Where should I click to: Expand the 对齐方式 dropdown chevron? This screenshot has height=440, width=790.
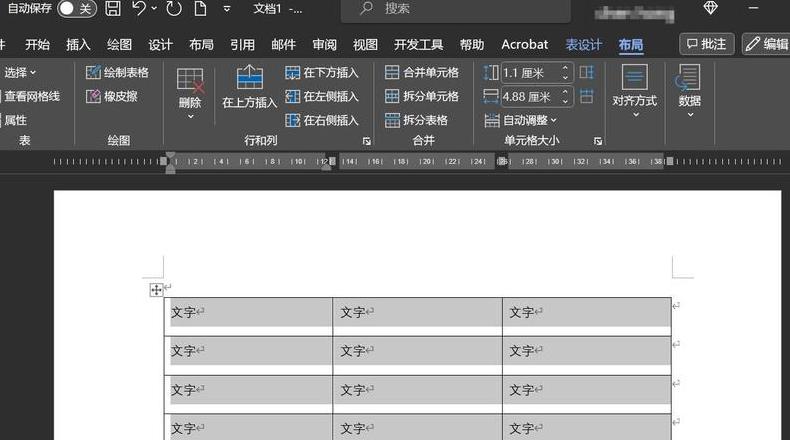click(635, 115)
